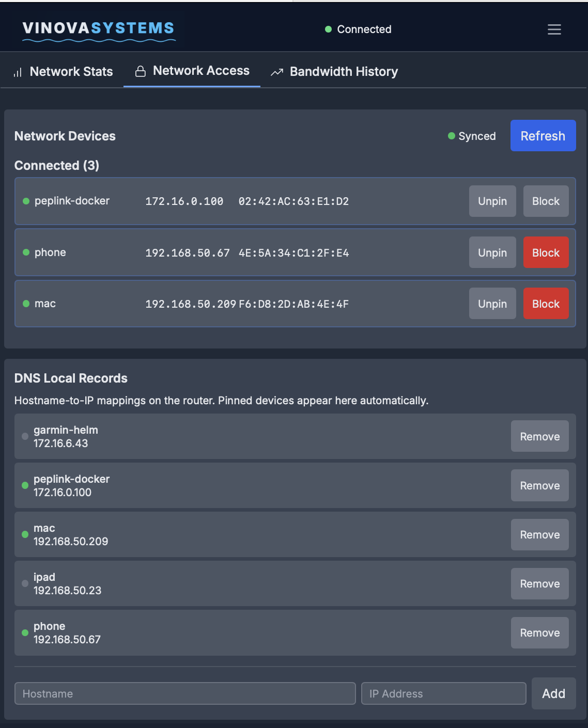Click the Connected status indicator
Image resolution: width=588 pixels, height=728 pixels.
click(329, 29)
